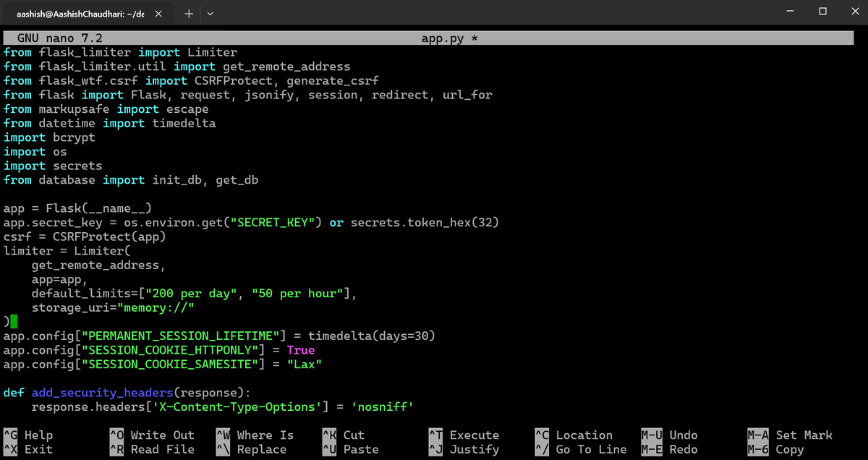
Task: Click the app.py filename in header
Action: coord(443,38)
